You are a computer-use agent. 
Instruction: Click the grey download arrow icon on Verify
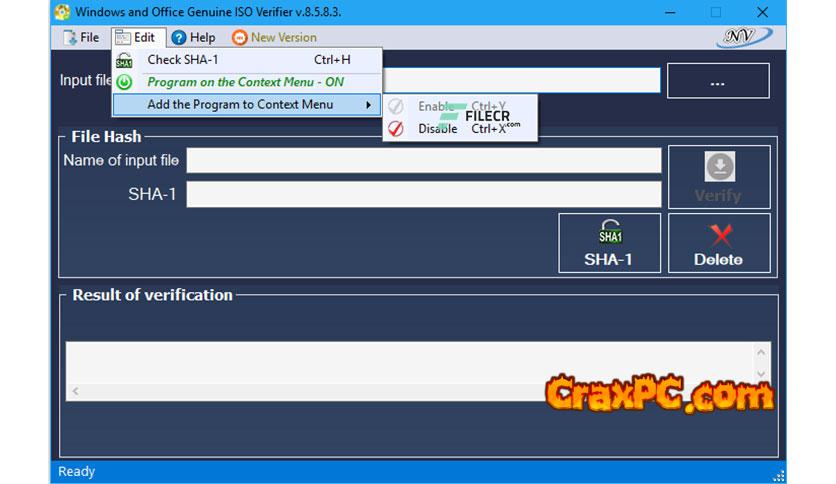coord(719,167)
